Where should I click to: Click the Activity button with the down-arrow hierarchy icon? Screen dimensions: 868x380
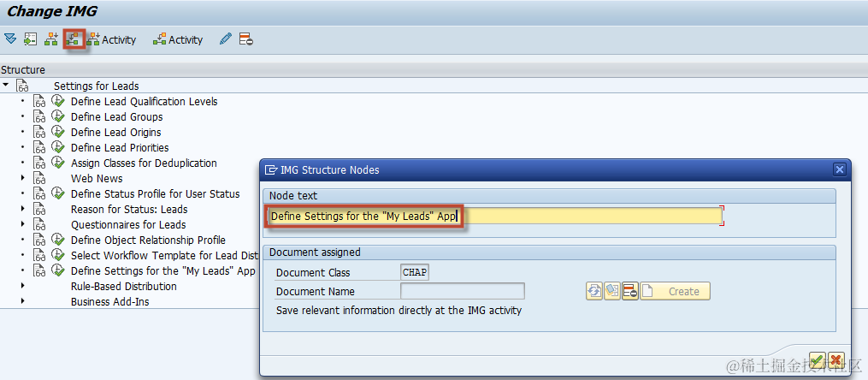point(111,39)
